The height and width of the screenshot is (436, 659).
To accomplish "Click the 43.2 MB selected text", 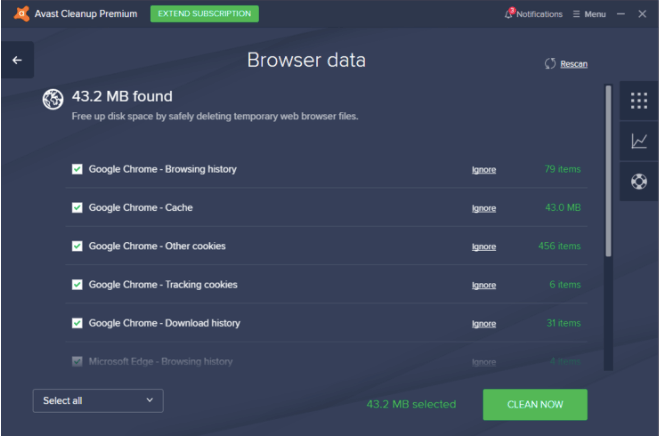I will tap(411, 404).
